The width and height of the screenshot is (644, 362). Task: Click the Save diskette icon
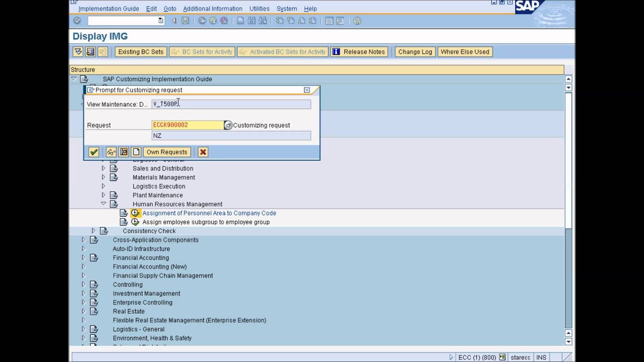[x=185, y=21]
